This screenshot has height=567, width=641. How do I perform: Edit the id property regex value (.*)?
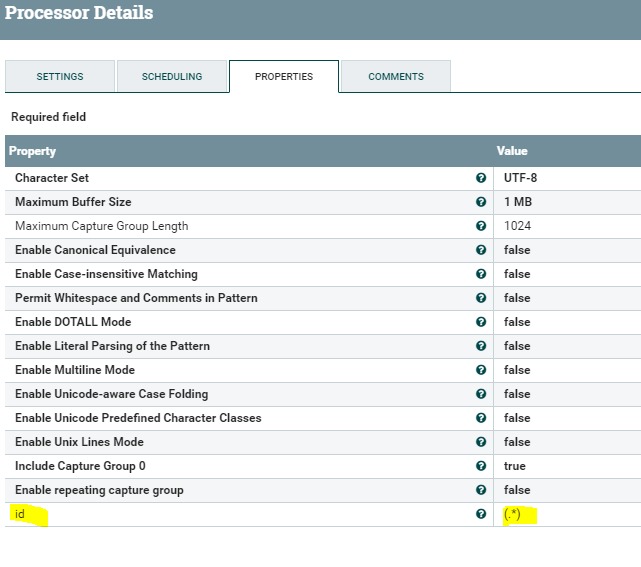(513, 514)
